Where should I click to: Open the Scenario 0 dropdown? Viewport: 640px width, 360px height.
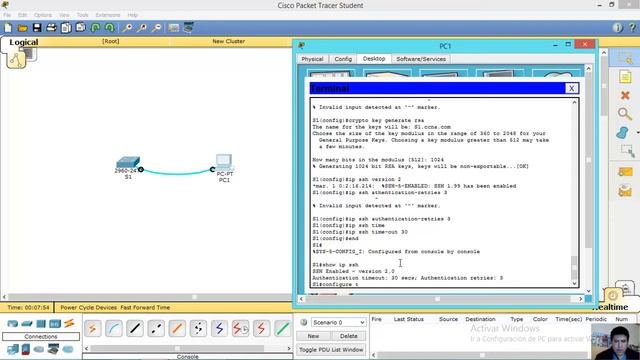338,322
